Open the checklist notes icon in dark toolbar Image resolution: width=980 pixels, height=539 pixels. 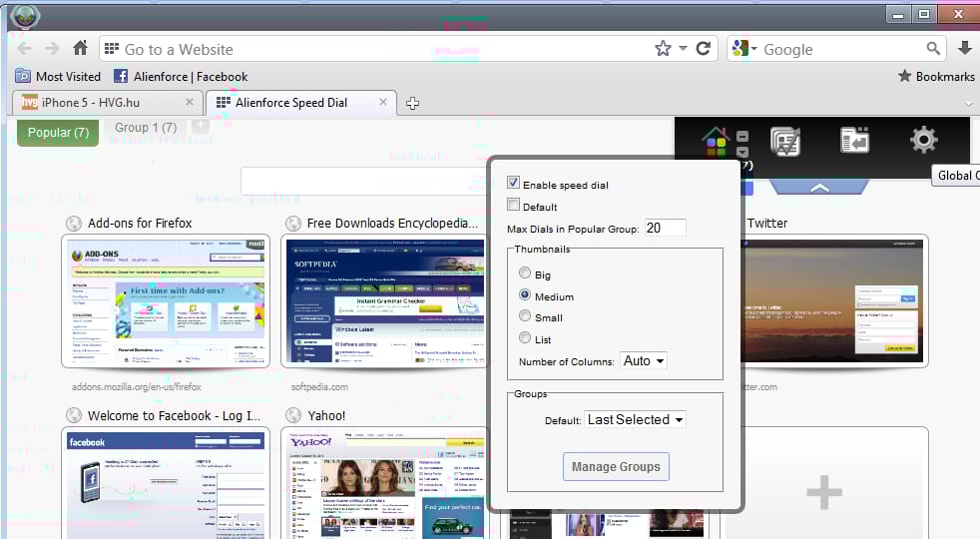coord(785,141)
